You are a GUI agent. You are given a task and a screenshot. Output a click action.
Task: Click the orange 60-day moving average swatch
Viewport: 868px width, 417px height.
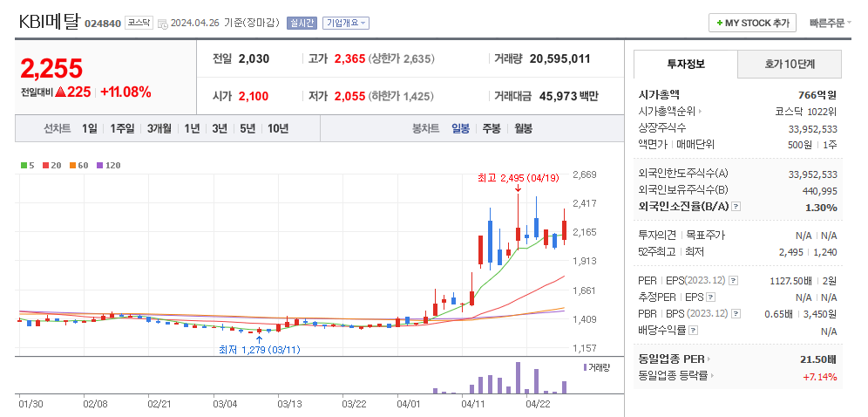pos(71,165)
